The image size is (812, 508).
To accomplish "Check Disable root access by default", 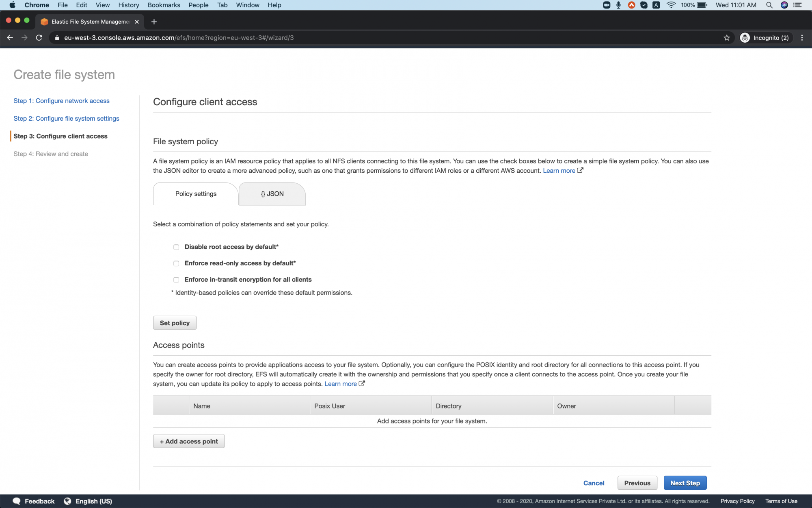I will click(176, 247).
